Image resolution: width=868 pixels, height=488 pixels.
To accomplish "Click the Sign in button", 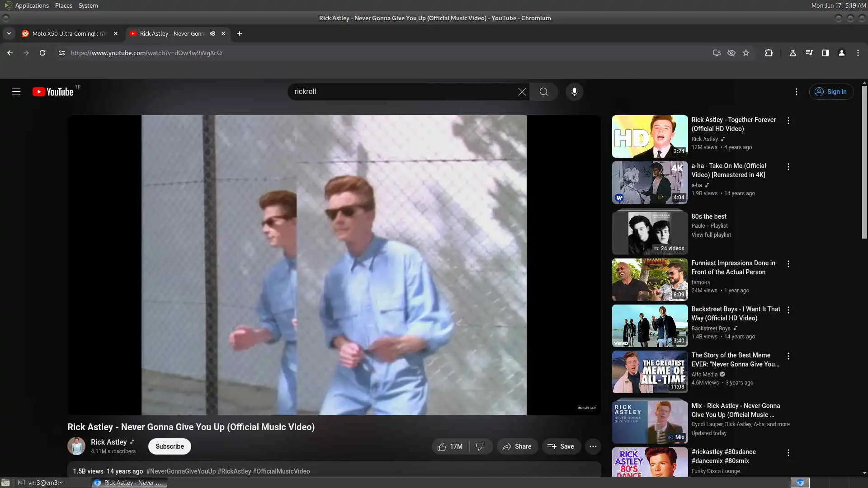I will 831,92.
